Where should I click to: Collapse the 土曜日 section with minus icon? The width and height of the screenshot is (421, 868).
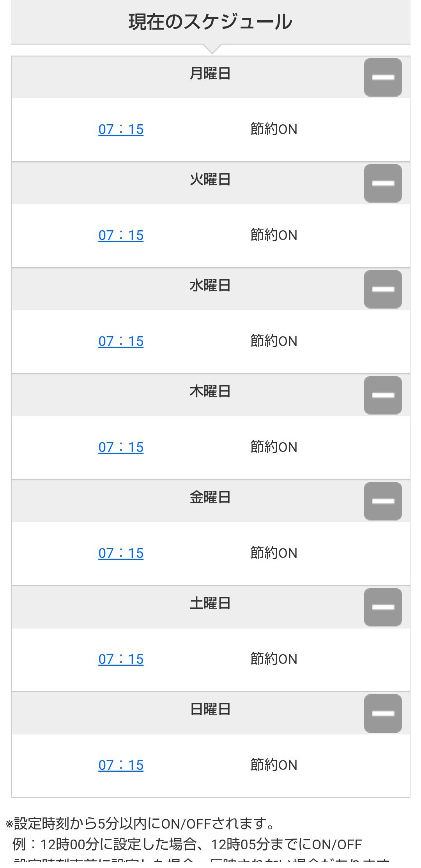pos(382,607)
